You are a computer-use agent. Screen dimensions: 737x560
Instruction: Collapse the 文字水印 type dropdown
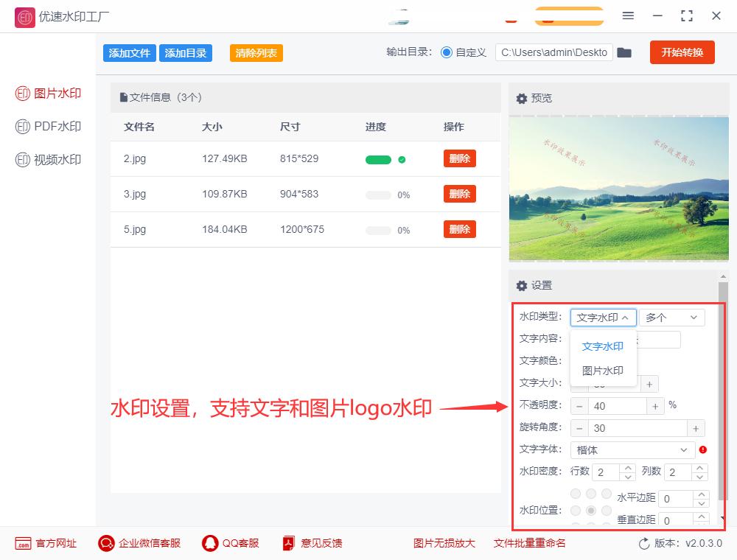click(x=603, y=318)
